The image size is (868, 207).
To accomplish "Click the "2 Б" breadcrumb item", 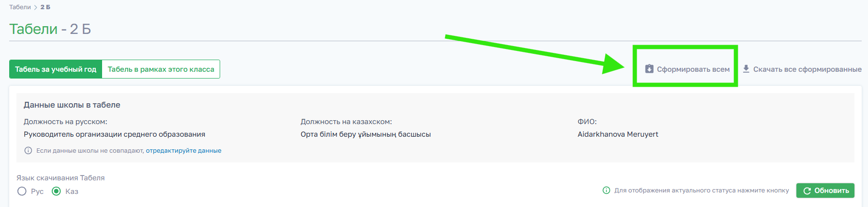I will pos(45,7).
